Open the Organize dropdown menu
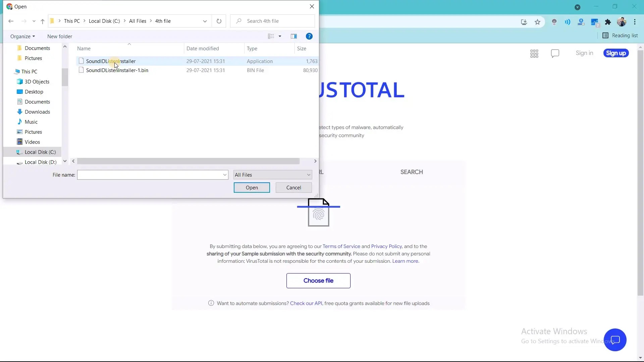 22,36
